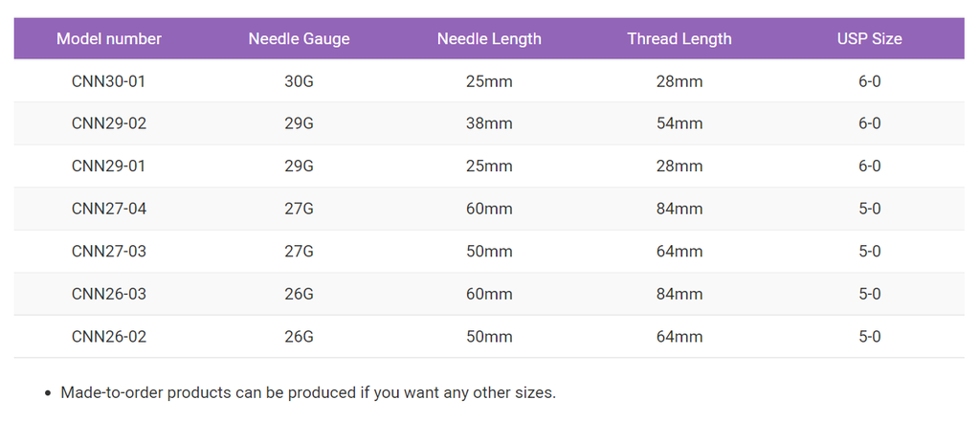Click the 38mm needle length value

[489, 123]
